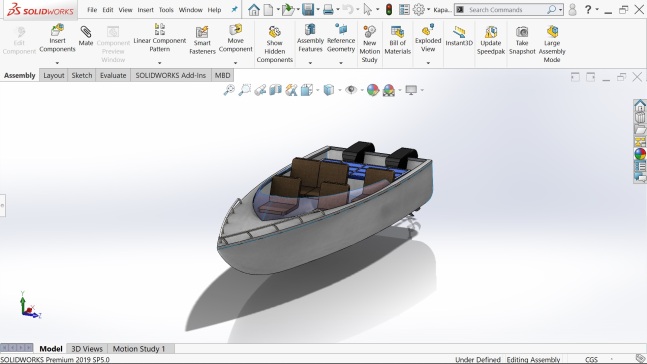The height and width of the screenshot is (364, 647).
Task: Switch to the MBD tab
Action: [222, 75]
